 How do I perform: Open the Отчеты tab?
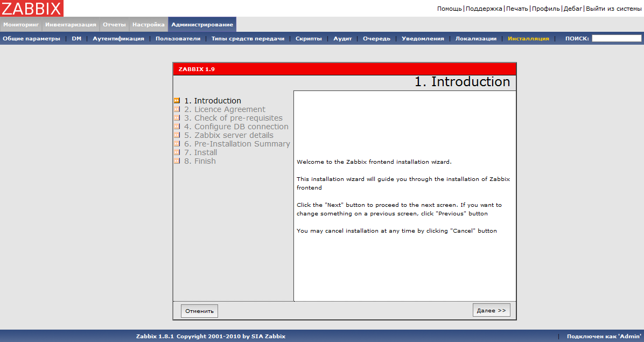point(114,25)
